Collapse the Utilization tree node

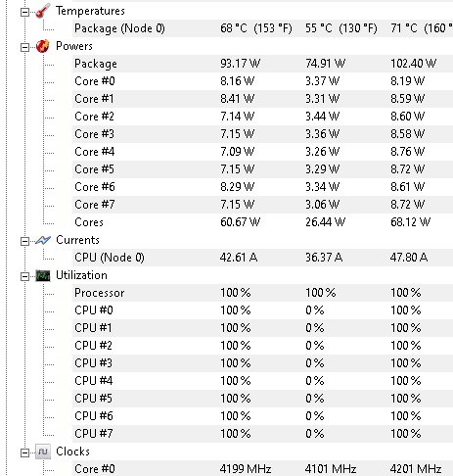point(24,276)
